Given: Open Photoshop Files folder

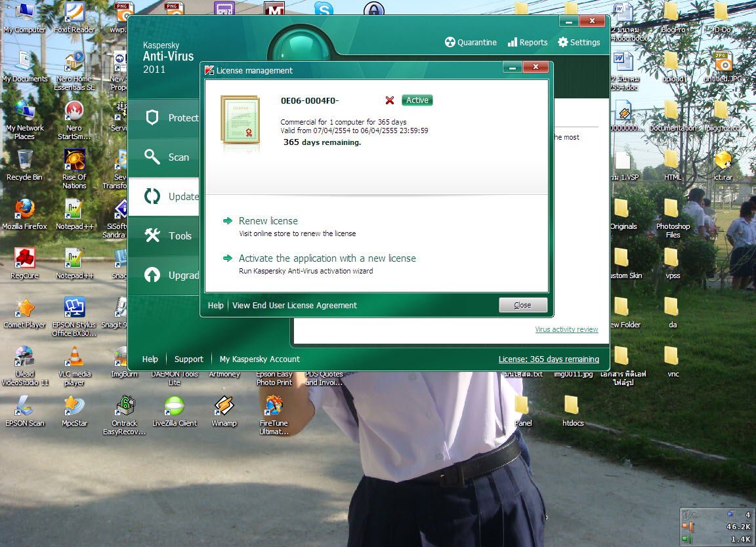Looking at the screenshot, I should click(673, 218).
